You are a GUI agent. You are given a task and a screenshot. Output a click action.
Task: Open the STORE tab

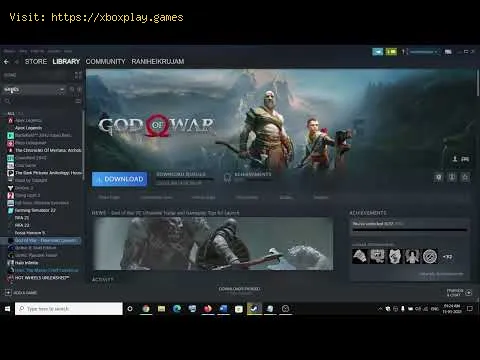coord(36,61)
